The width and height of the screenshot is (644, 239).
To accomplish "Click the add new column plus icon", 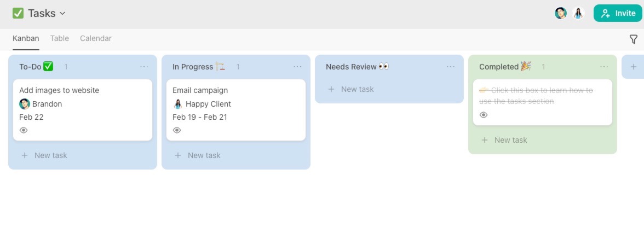I will pyautogui.click(x=633, y=67).
